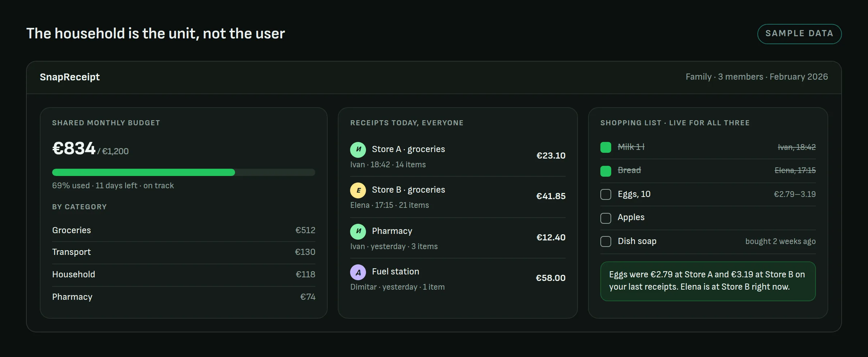This screenshot has height=357, width=868.
Task: Click 'Elena · 17:15 · 21 items' details
Action: click(390, 205)
